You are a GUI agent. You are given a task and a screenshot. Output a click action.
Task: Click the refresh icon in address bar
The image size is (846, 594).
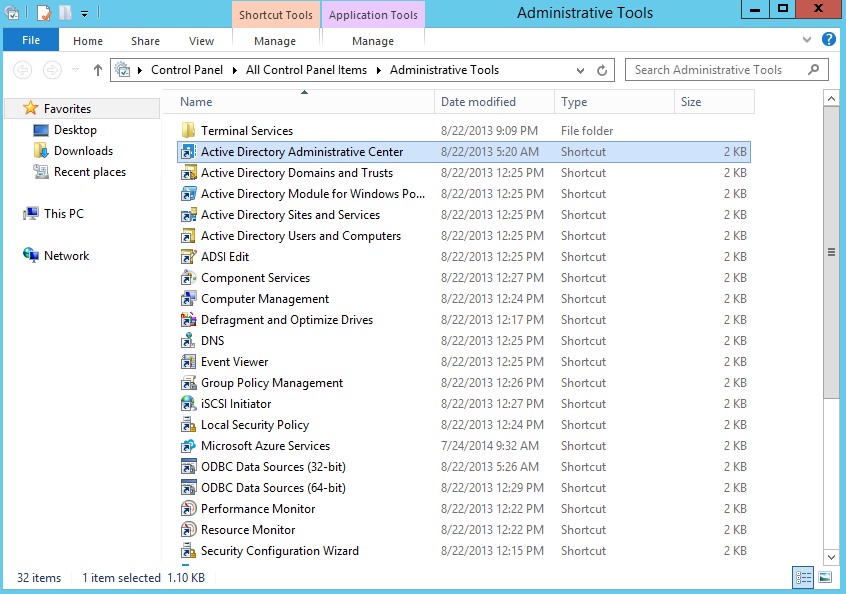[602, 70]
